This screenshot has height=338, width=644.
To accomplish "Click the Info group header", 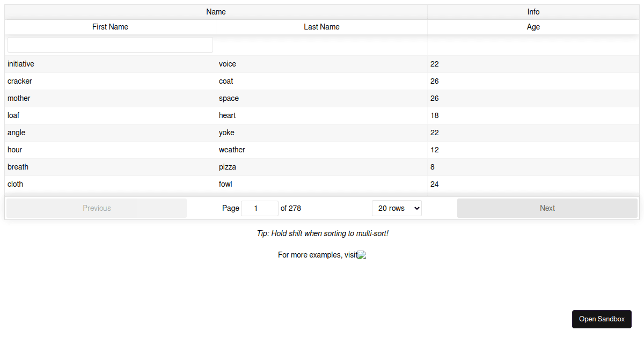I will click(533, 11).
